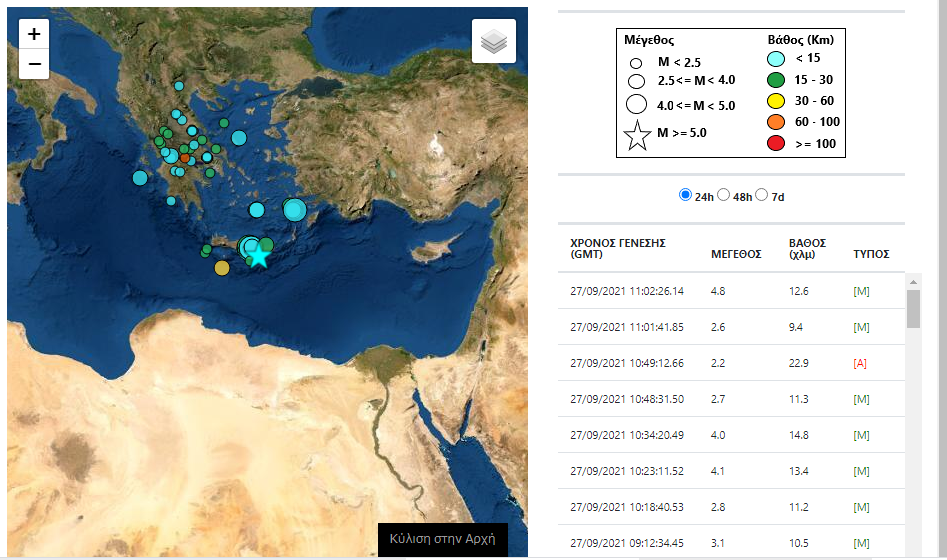Image resolution: width=947 pixels, height=560 pixels.
Task: Select the large cyan marker near the Turkish coast
Action: click(294, 209)
